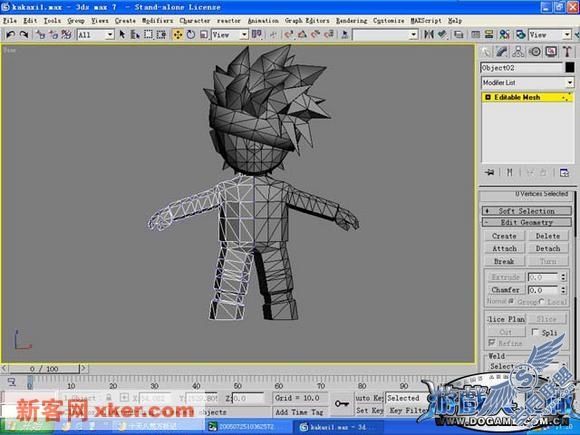Open the Material Editor icon
580x435 pixels.
point(505,35)
